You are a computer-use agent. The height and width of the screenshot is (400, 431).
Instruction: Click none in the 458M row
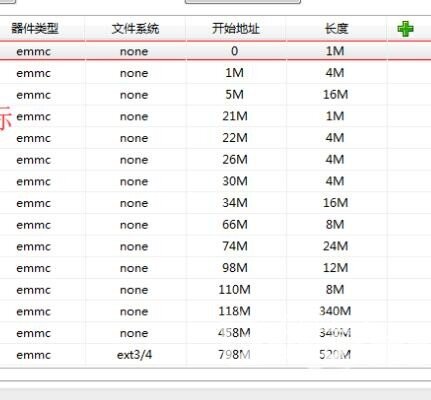point(134,333)
